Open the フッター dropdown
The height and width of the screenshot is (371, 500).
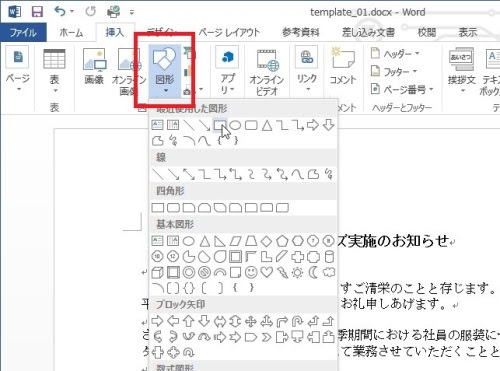coord(415,71)
